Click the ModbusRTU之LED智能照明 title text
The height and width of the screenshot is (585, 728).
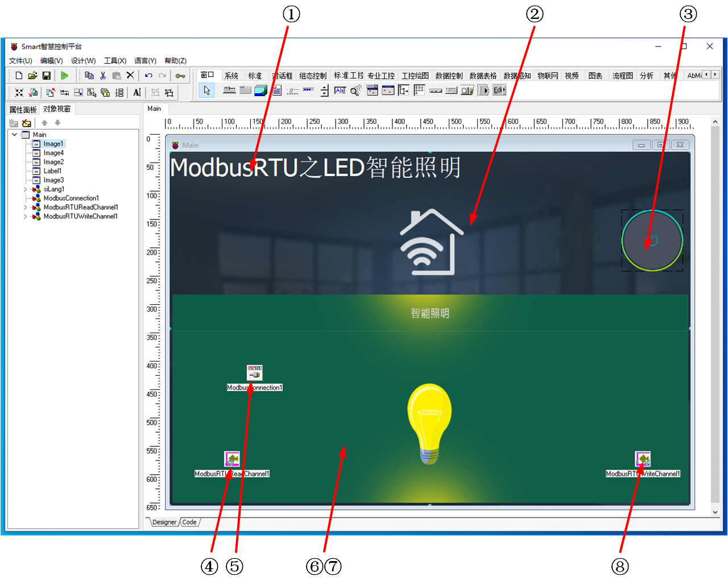tap(316, 168)
